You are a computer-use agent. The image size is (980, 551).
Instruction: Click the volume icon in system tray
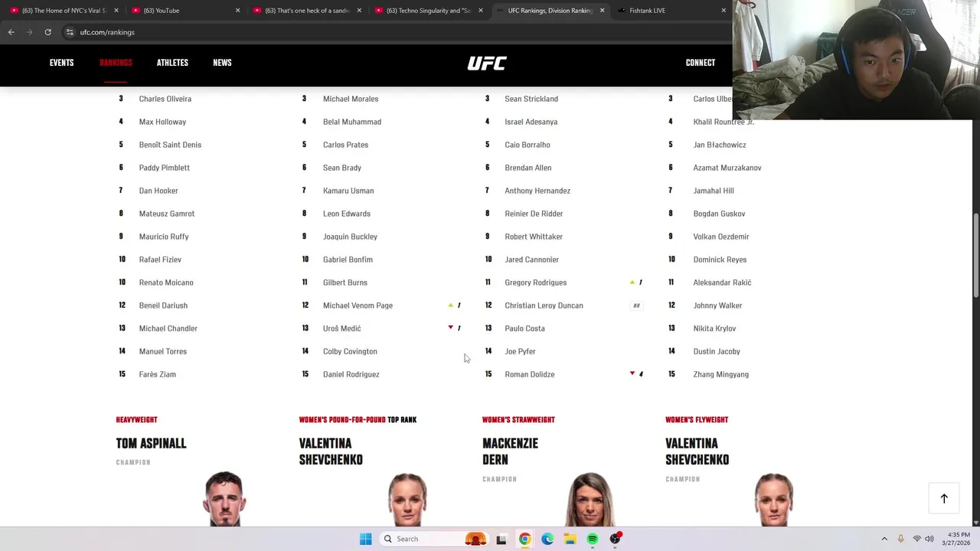pyautogui.click(x=930, y=539)
